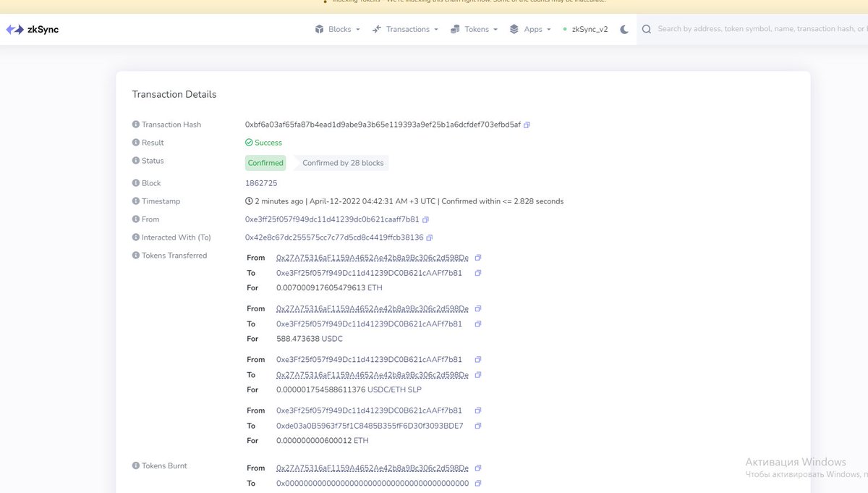Copy From address of the USDC/ETH SLP transfer
This screenshot has width=868, height=493.
(477, 359)
